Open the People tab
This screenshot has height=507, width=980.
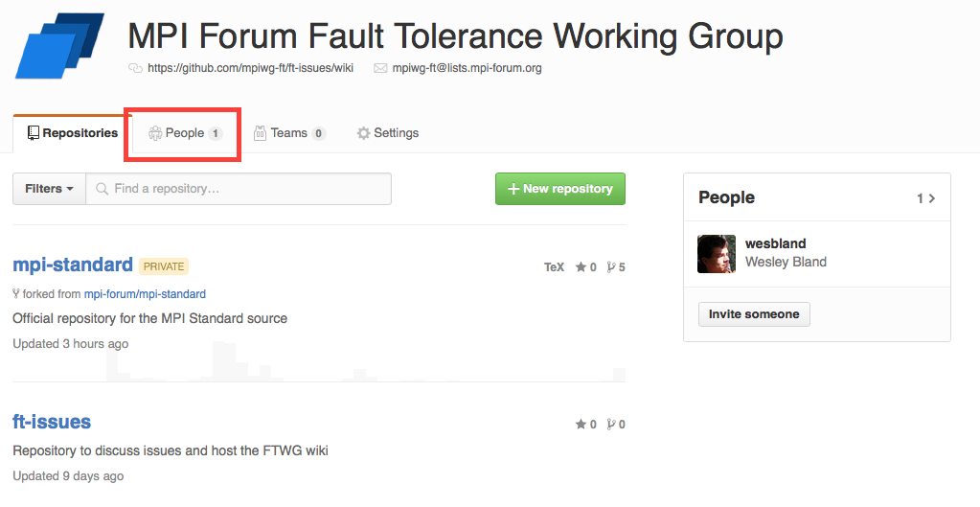[x=185, y=133]
